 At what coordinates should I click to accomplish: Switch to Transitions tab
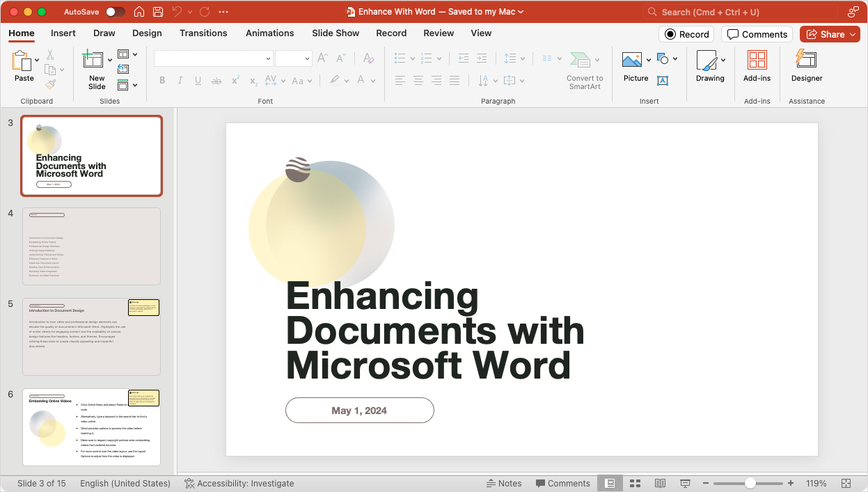203,33
